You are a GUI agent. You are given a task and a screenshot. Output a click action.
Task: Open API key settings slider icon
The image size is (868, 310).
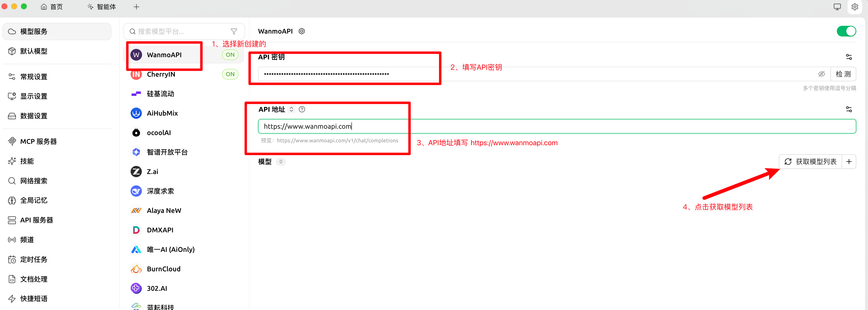(849, 57)
